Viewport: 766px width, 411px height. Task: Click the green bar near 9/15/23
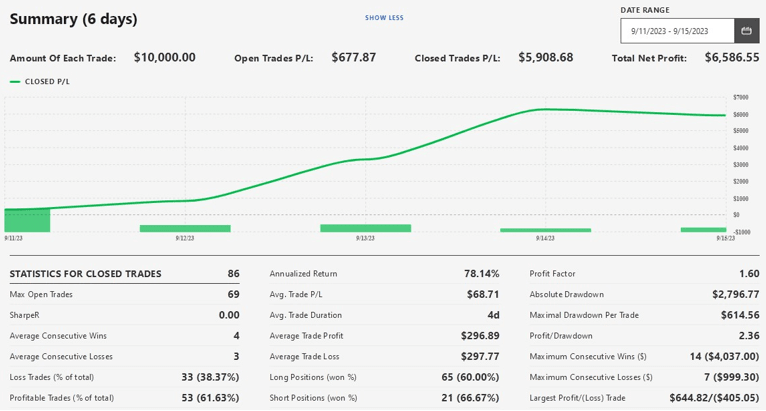pyautogui.click(x=703, y=229)
